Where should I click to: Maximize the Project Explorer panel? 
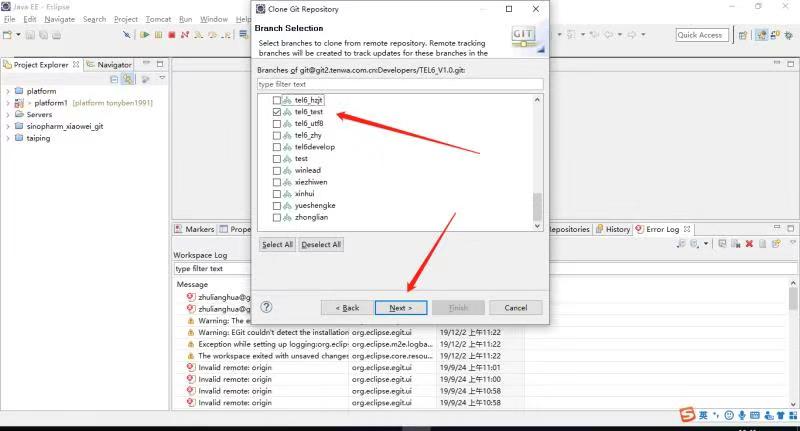tap(160, 64)
